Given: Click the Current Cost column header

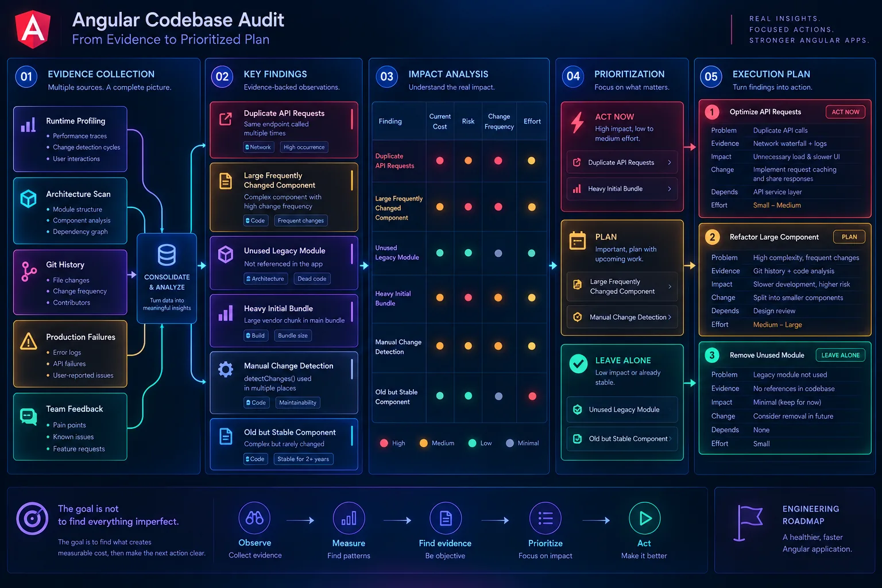Looking at the screenshot, I should (440, 121).
